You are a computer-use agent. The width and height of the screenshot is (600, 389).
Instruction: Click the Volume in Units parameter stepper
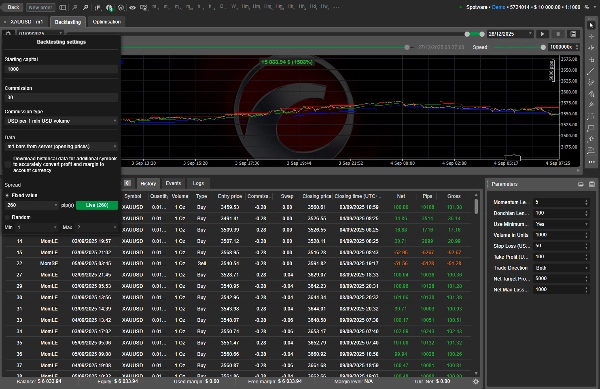point(587,235)
